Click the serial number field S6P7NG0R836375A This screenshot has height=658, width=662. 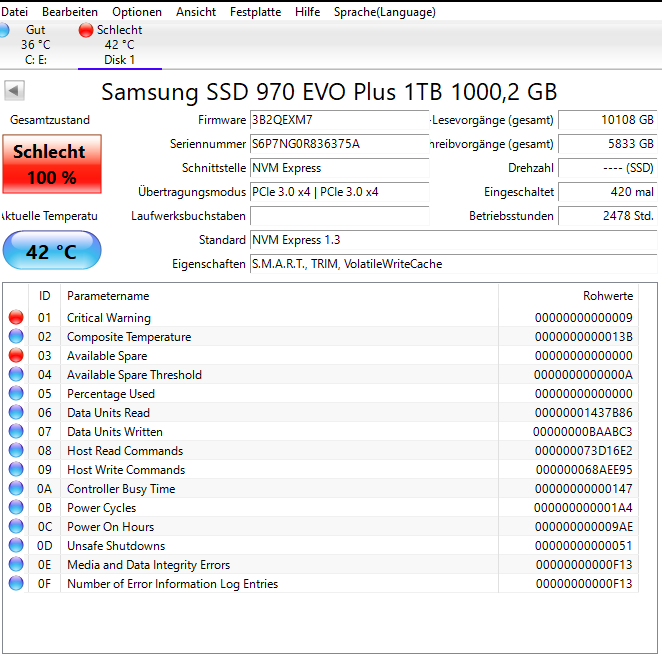(339, 144)
